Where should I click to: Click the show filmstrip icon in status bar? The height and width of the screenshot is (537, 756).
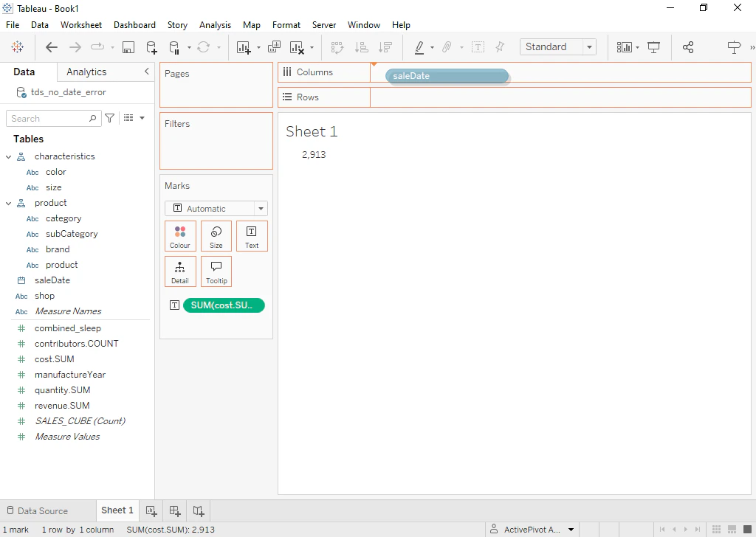pyautogui.click(x=732, y=530)
